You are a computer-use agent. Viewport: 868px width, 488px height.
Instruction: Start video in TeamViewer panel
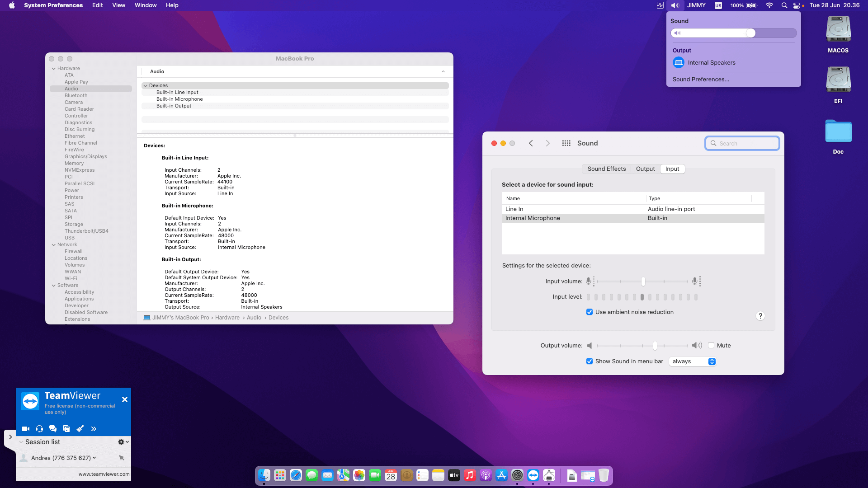coord(26,429)
